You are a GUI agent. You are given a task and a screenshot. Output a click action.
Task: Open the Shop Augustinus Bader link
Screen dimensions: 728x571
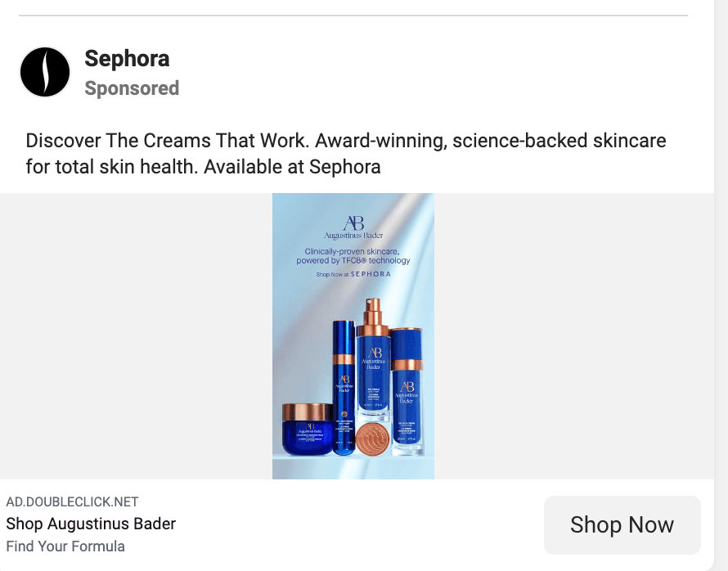(91, 524)
